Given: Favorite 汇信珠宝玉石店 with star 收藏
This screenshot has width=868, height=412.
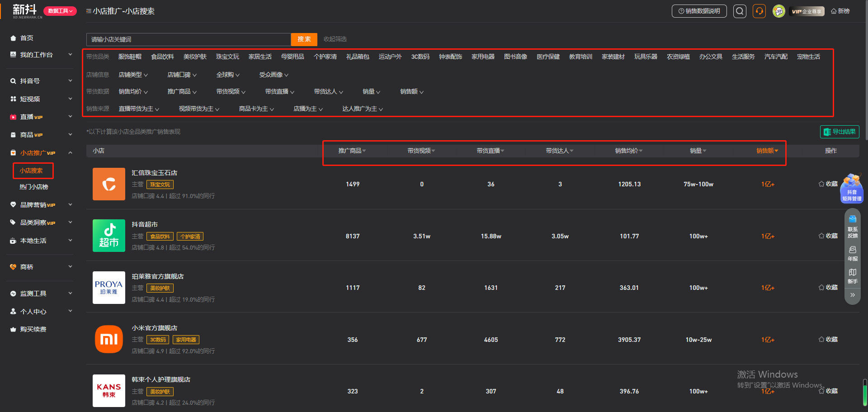Looking at the screenshot, I should (x=828, y=184).
